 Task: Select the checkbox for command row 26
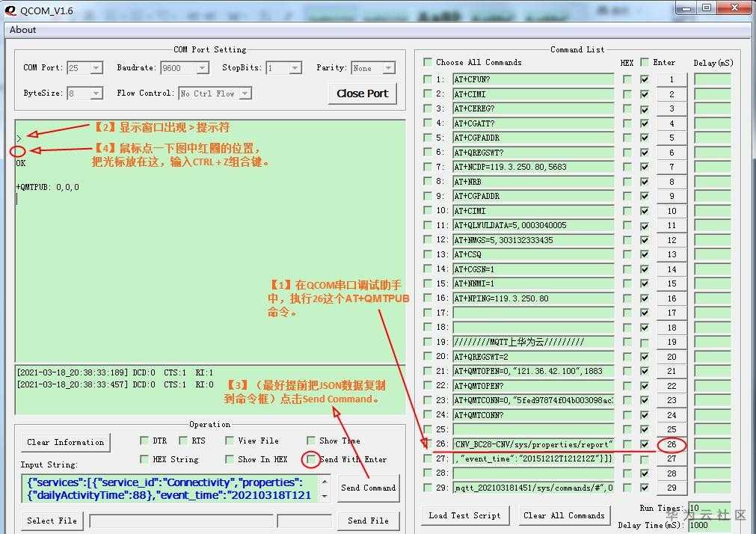(427, 444)
